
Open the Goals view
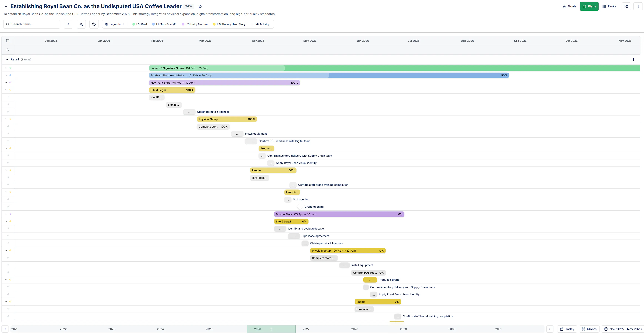tap(569, 6)
